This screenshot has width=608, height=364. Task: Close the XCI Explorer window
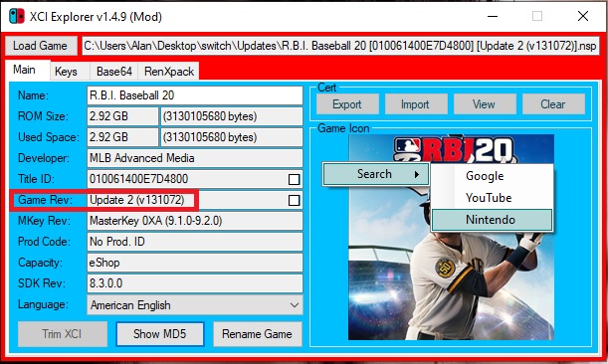click(x=583, y=16)
